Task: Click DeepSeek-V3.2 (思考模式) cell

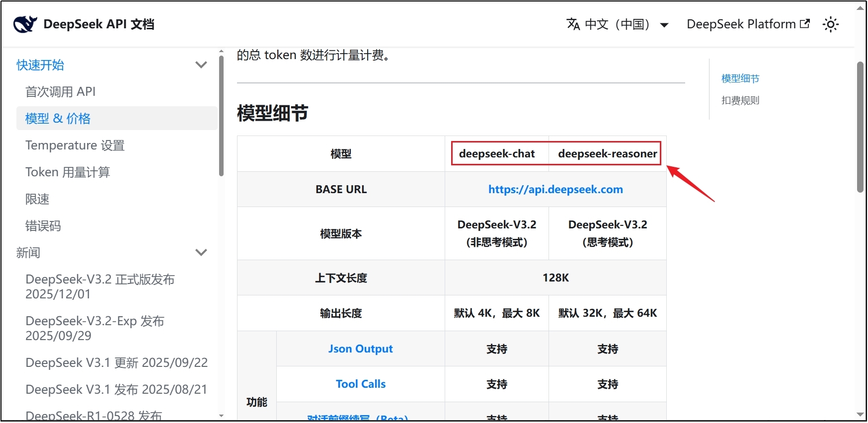Action: tap(607, 233)
